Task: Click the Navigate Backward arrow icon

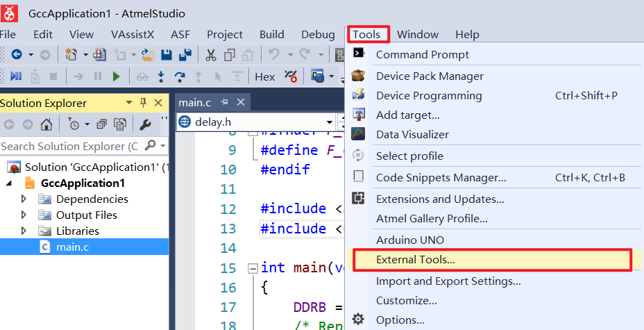Action: (17, 54)
